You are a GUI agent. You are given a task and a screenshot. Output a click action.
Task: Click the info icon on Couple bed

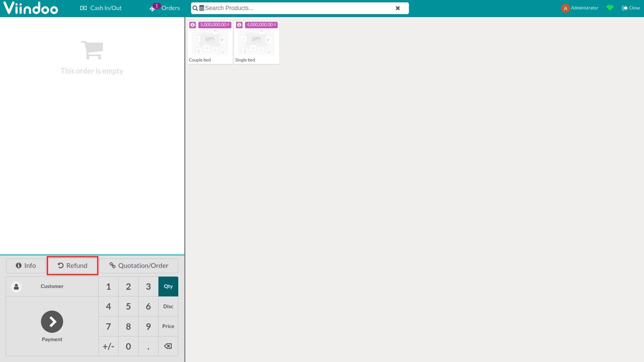point(192,25)
